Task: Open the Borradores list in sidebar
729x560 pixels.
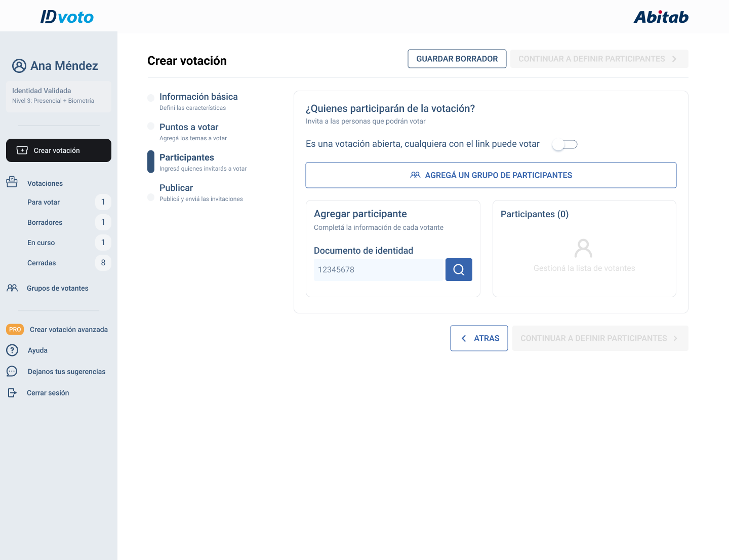Action: (x=45, y=222)
